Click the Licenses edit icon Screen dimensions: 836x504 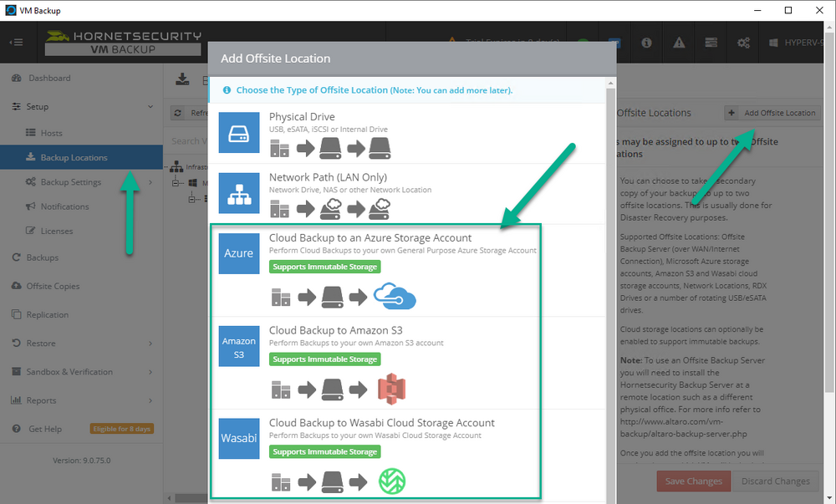pos(30,231)
